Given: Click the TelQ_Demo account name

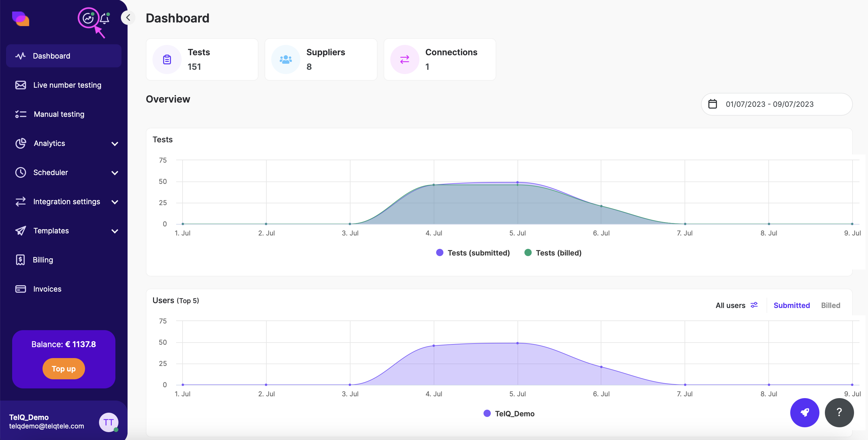Looking at the screenshot, I should [x=29, y=417].
